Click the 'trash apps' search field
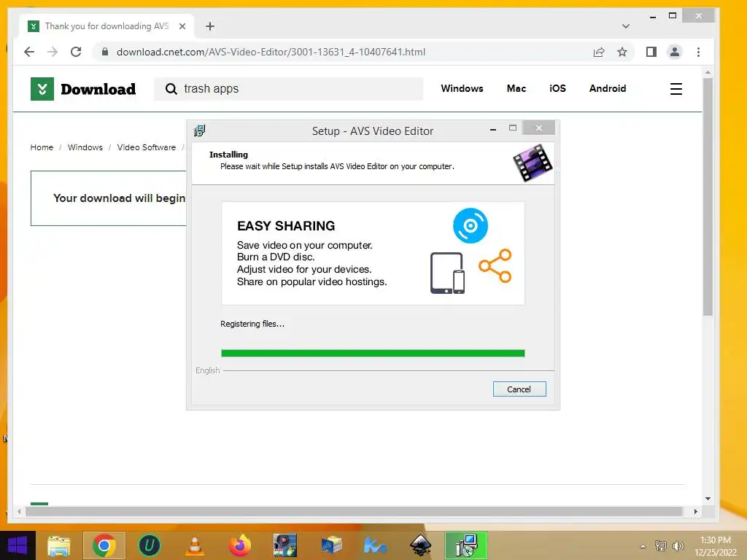 click(288, 88)
